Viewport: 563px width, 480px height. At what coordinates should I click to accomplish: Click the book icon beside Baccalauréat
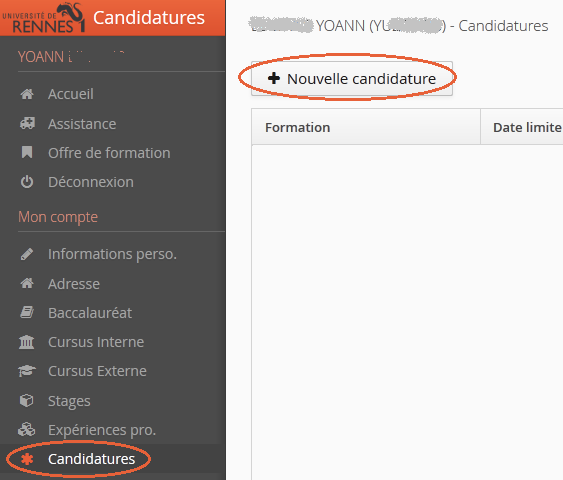[27, 312]
